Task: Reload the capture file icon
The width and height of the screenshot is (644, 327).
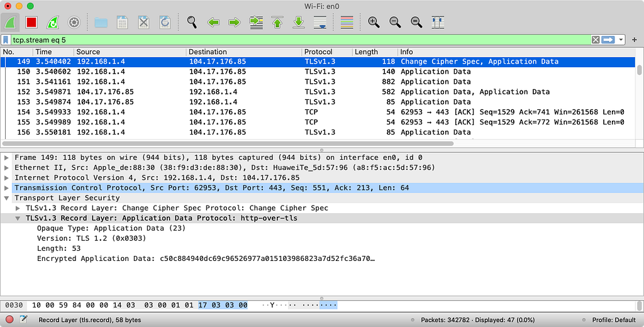Action: [x=165, y=22]
